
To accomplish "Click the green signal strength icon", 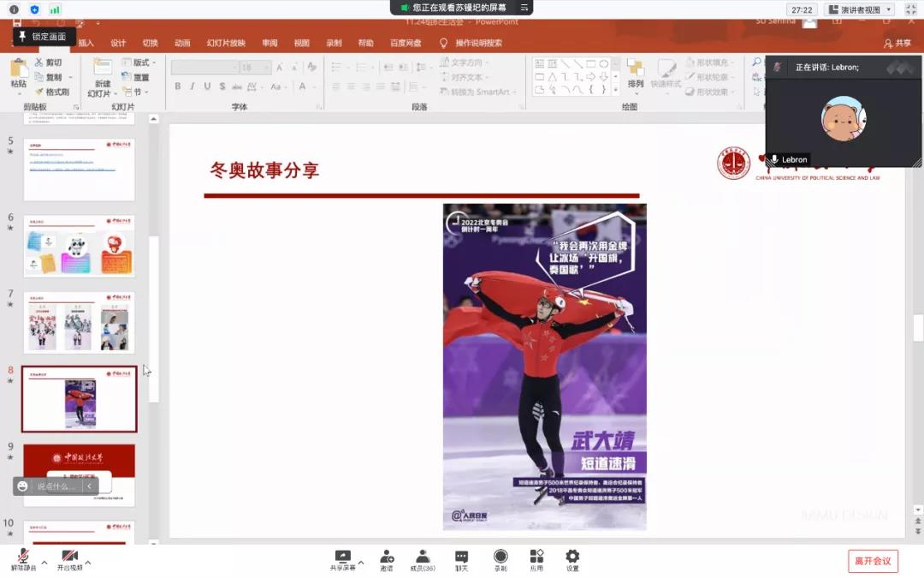I will pos(54,9).
